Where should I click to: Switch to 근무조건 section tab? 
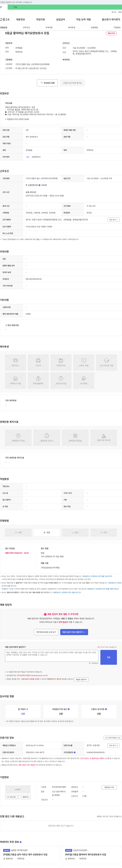26,28
